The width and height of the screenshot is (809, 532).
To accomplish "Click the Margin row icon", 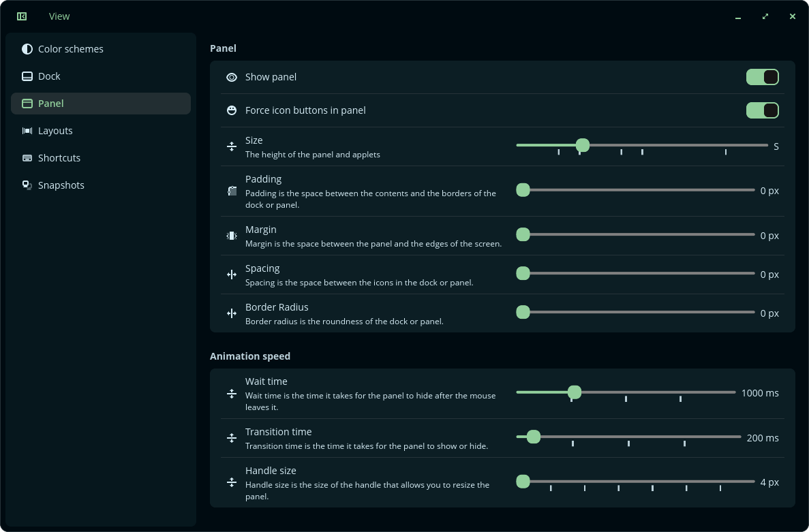I will (232, 236).
